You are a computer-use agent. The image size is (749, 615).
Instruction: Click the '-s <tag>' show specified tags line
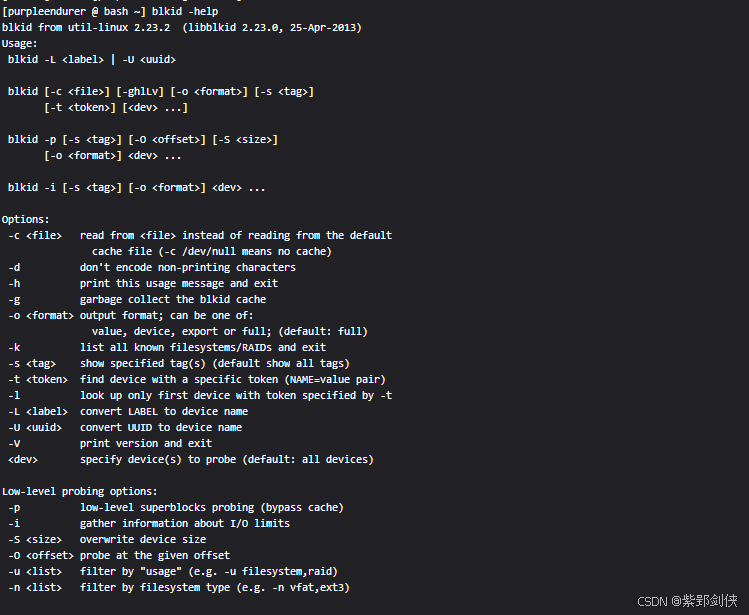(x=179, y=363)
